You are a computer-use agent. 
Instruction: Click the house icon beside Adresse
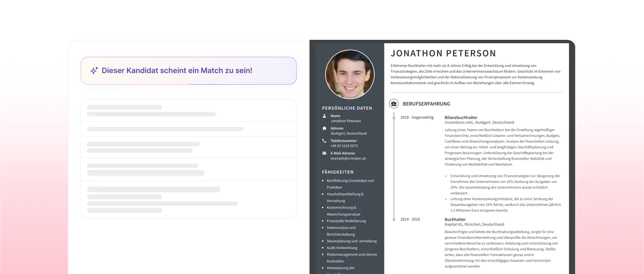[x=324, y=128]
